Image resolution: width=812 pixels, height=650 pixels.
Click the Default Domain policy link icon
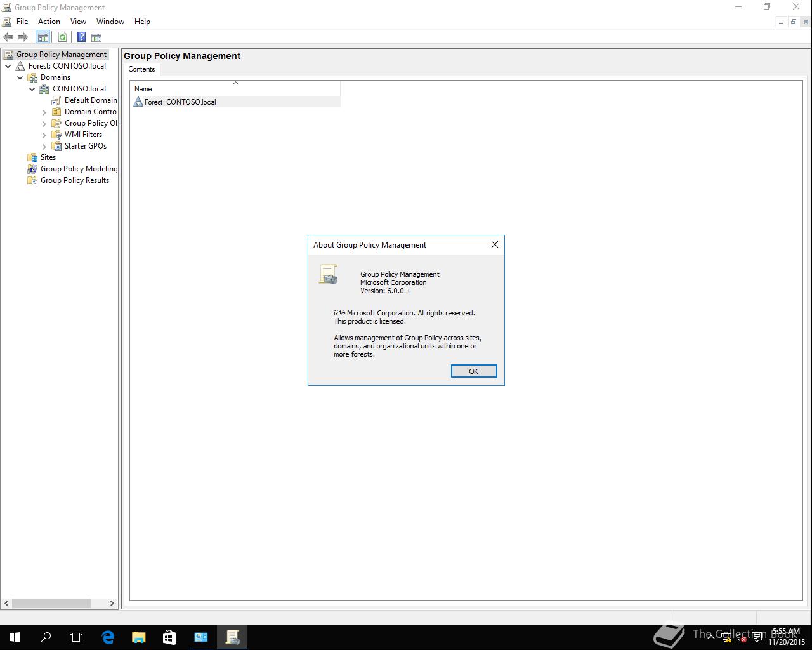[x=56, y=100]
